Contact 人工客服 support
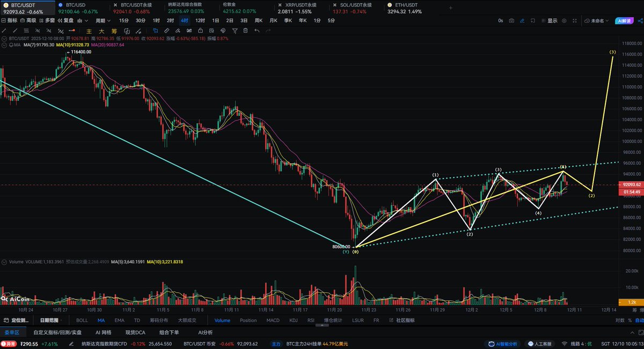The width and height of the screenshot is (644, 349). click(541, 344)
